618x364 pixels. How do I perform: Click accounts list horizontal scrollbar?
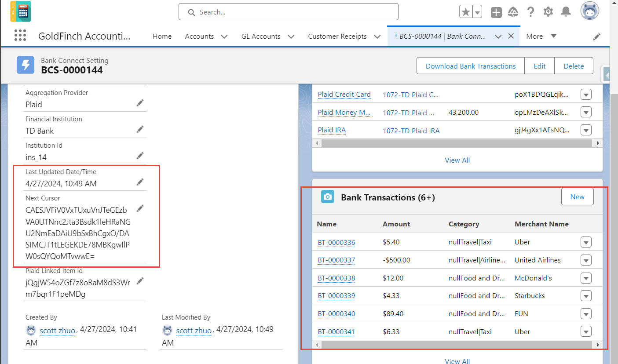[x=457, y=143]
